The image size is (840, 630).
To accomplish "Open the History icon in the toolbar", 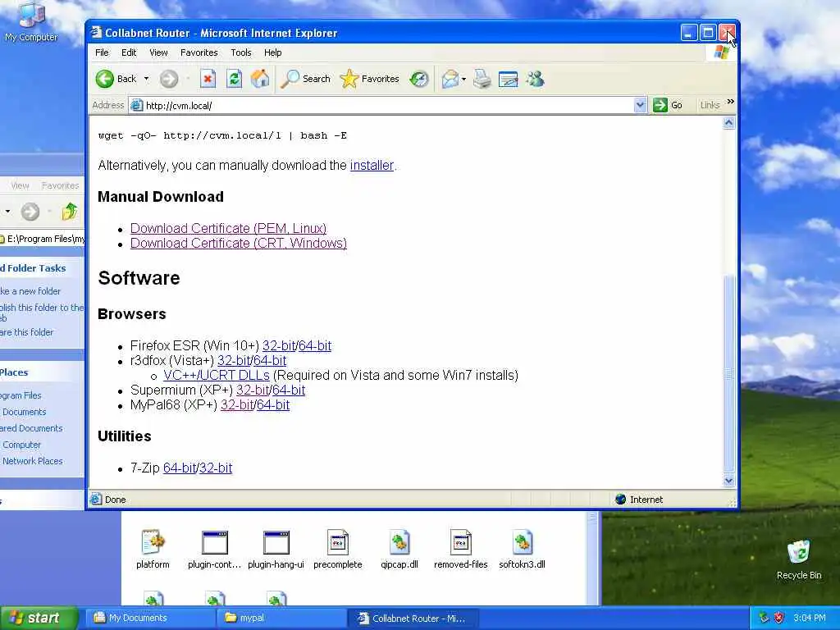I will tap(419, 80).
